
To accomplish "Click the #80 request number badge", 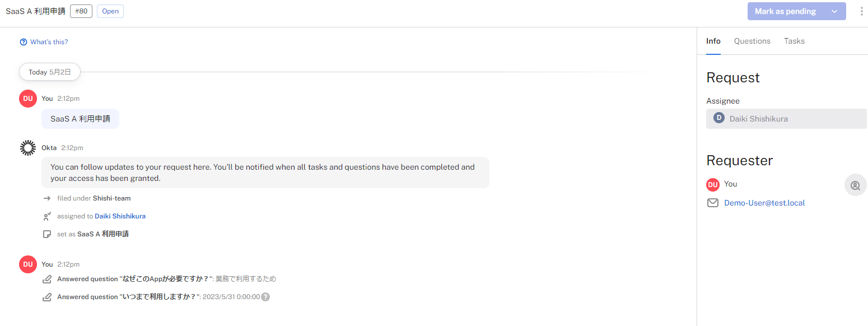I will pyautogui.click(x=81, y=11).
